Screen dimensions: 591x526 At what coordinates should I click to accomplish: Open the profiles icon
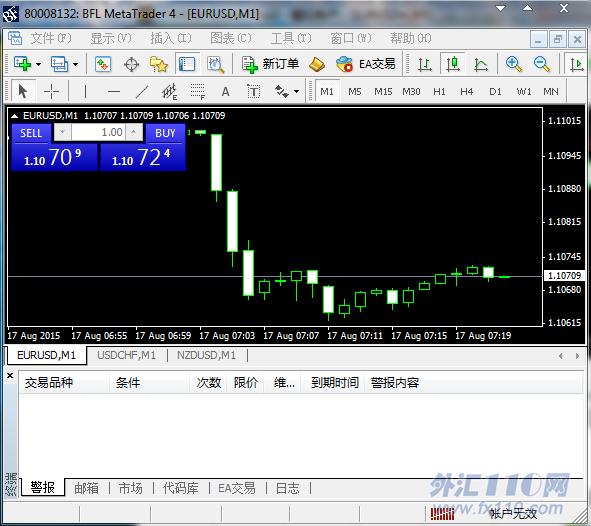[x=60, y=64]
